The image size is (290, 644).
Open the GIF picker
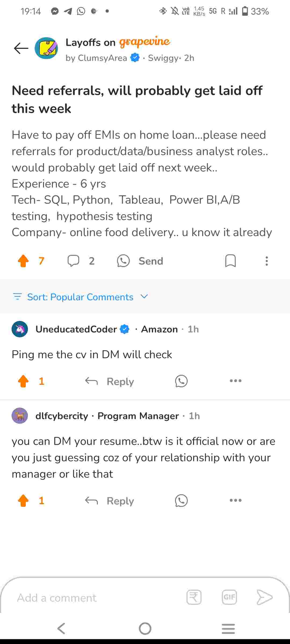(229, 597)
